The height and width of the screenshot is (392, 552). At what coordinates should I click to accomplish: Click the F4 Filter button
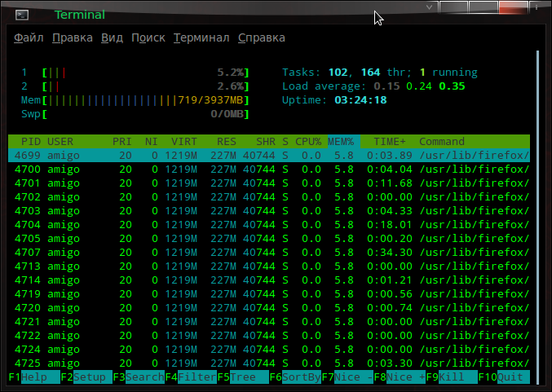(191, 377)
